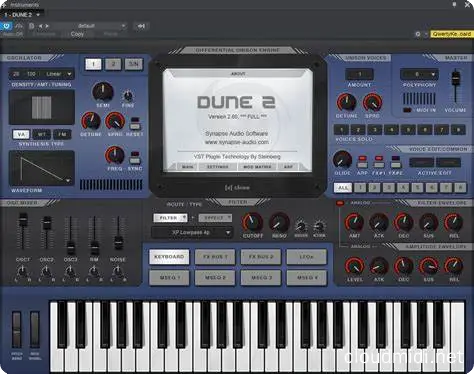Toggle the oscillator RESET switch
This screenshot has height=374, width=474.
(135, 123)
